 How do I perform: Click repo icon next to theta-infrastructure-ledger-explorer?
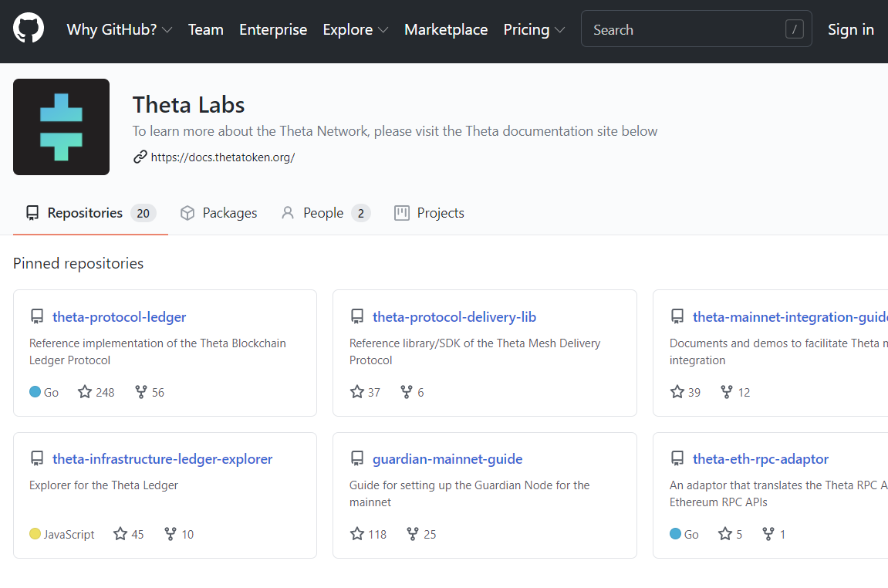(37, 459)
